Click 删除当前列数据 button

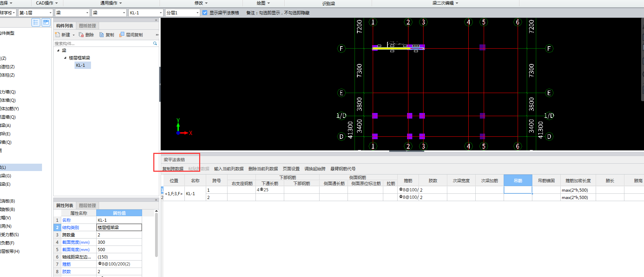click(263, 169)
